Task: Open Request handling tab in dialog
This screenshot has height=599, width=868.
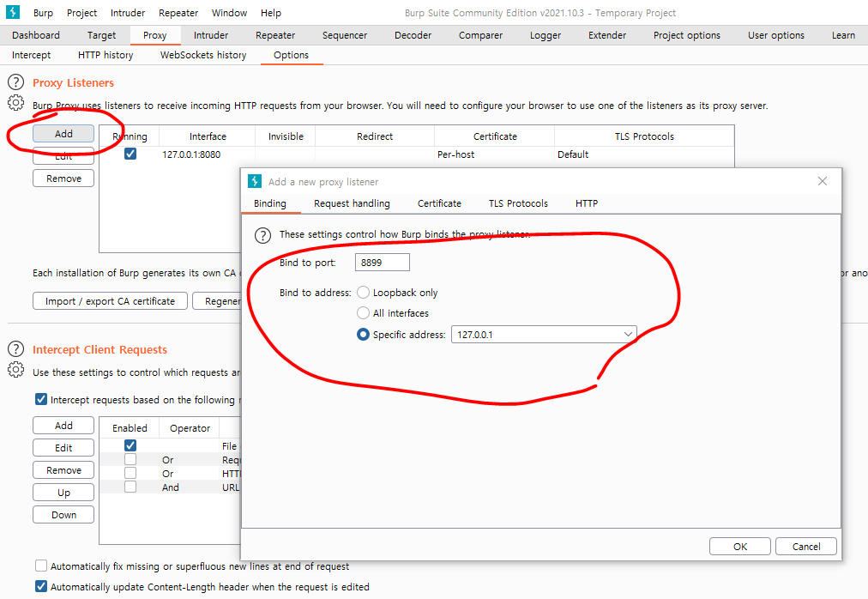Action: 352,203
